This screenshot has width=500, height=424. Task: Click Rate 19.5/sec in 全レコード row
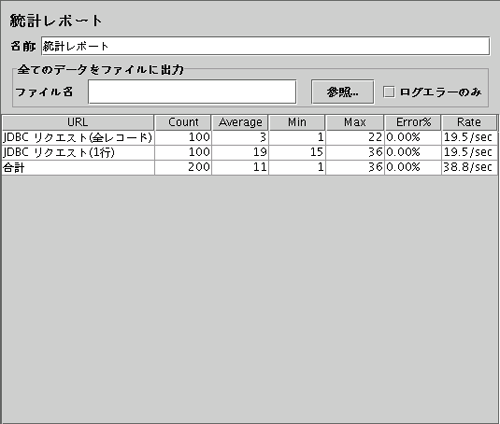pos(468,137)
